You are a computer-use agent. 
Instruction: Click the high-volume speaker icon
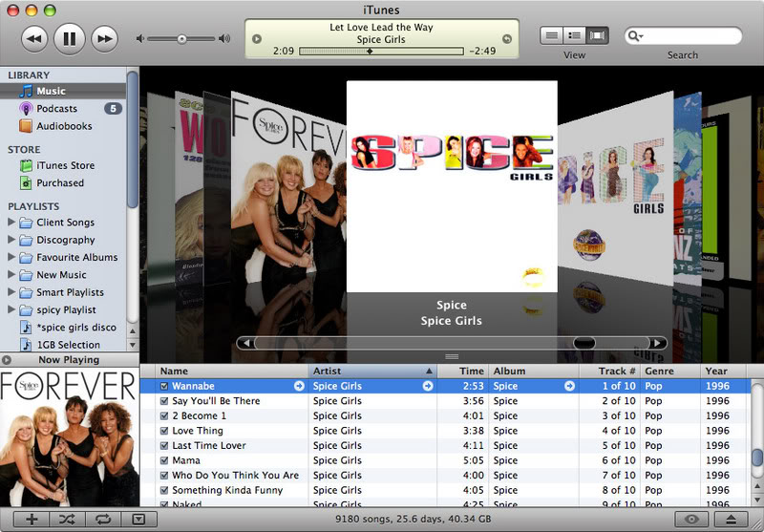[x=224, y=38]
